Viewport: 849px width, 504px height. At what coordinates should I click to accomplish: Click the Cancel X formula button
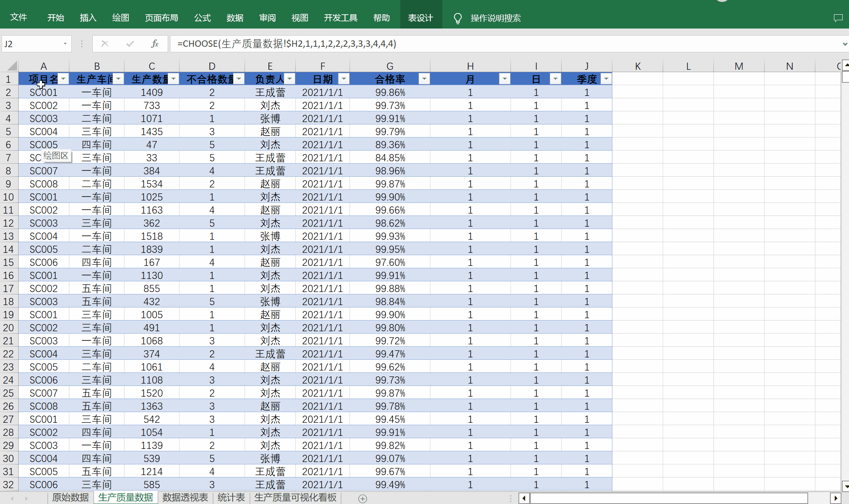coord(105,44)
